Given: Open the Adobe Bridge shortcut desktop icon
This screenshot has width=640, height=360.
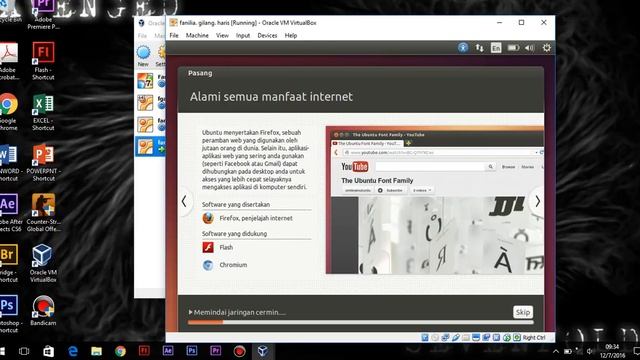Looking at the screenshot, I should click(x=8, y=263).
